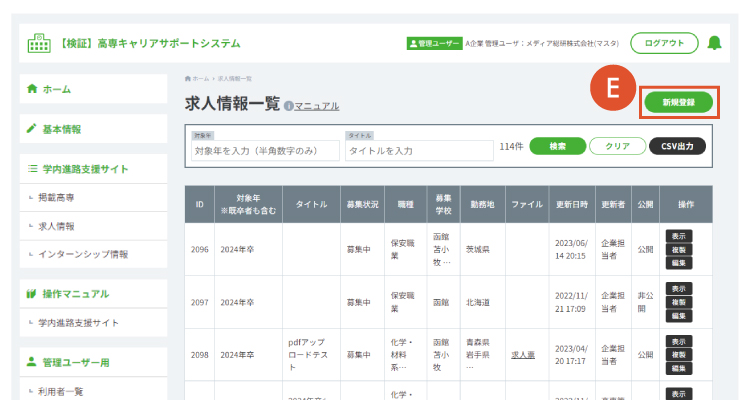Click 表示 button for ID 2097
Viewport: 750px width, 409px height.
679,288
